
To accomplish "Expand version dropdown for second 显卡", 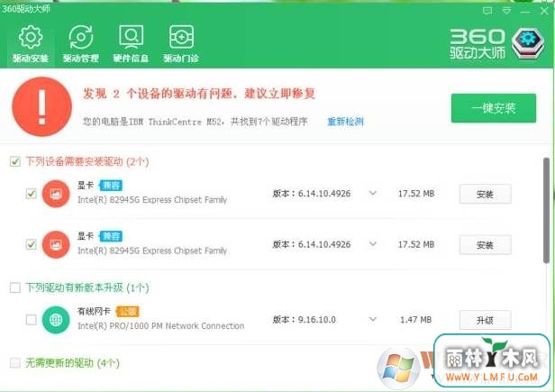I will (x=372, y=244).
